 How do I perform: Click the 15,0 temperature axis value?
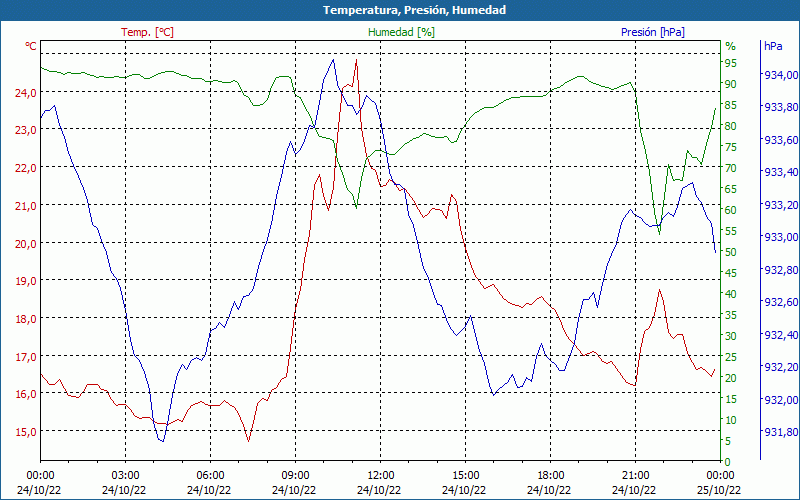coord(24,431)
